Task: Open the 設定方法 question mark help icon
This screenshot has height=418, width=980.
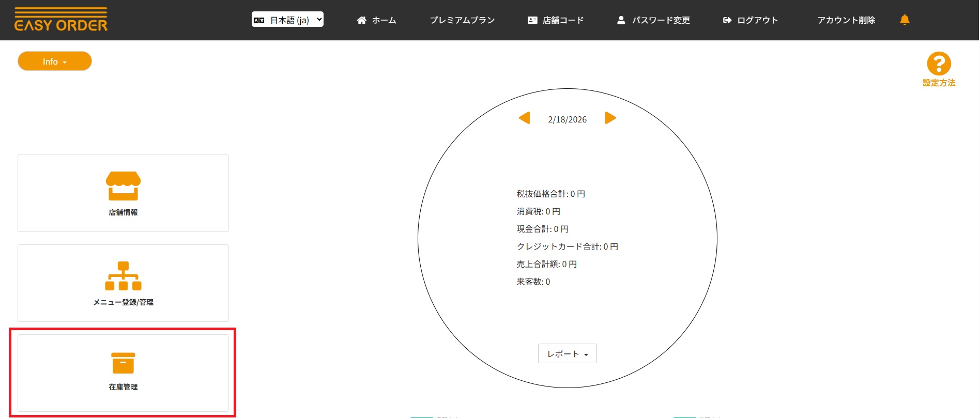Action: pyautogui.click(x=939, y=64)
